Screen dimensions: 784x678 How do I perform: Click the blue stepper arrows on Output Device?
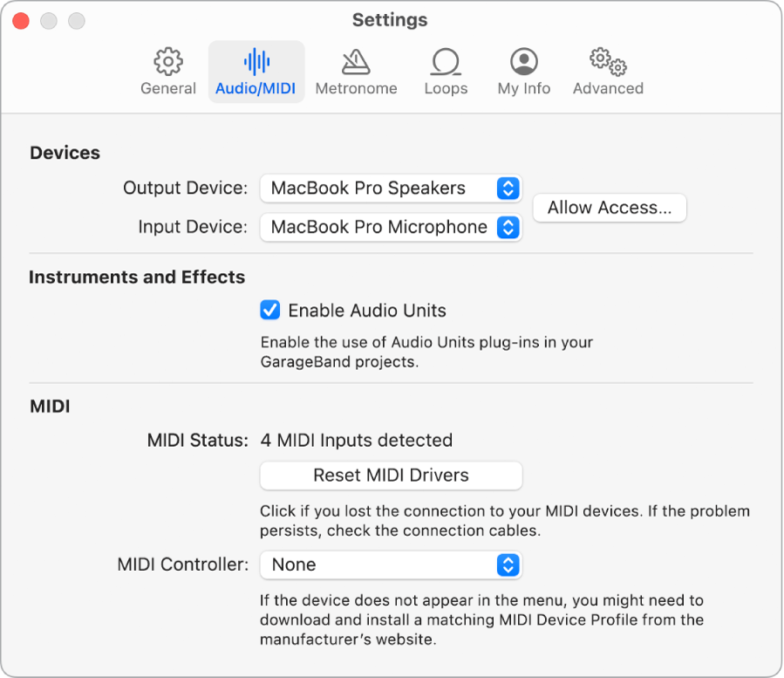pos(507,188)
